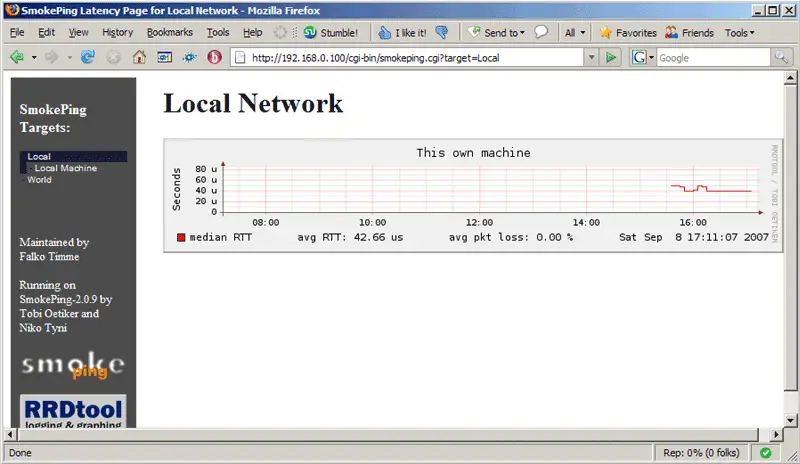This screenshot has width=800, height=464.
Task: Click the search magnifier icon
Action: [781, 57]
